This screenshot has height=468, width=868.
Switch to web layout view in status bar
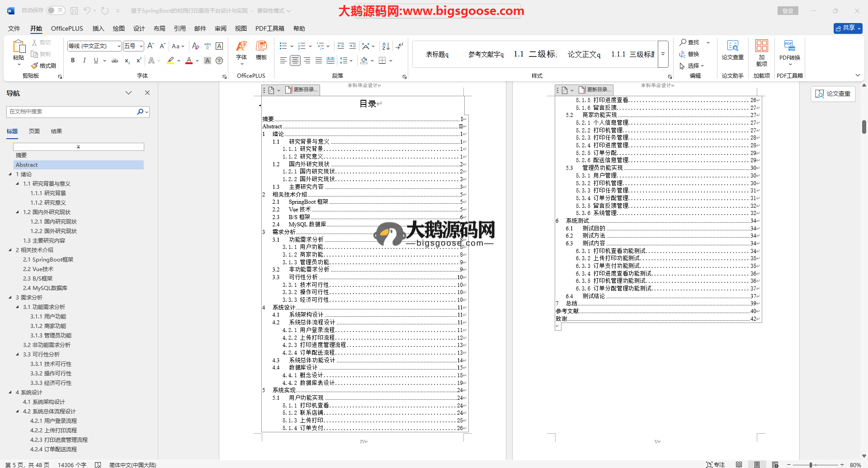pyautogui.click(x=775, y=464)
